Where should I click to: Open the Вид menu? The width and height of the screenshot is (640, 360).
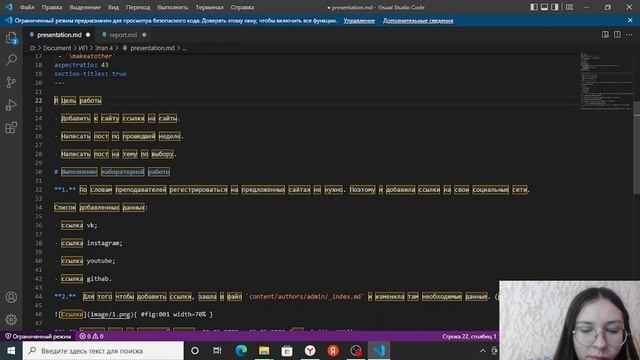[113, 7]
